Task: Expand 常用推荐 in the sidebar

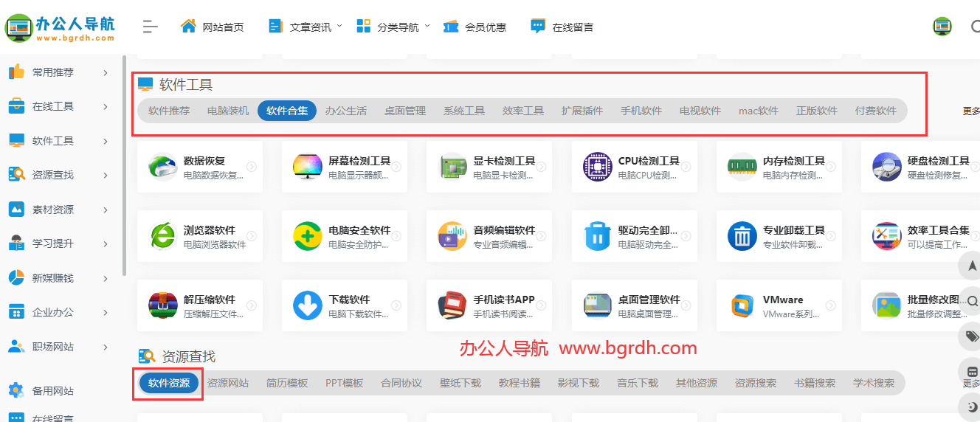Action: point(59,72)
